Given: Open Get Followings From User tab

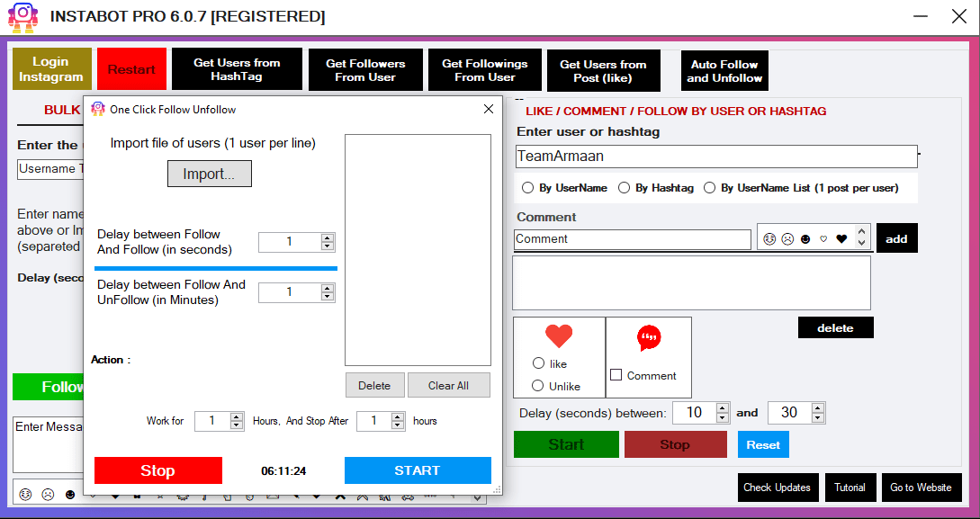Looking at the screenshot, I should pyautogui.click(x=484, y=70).
